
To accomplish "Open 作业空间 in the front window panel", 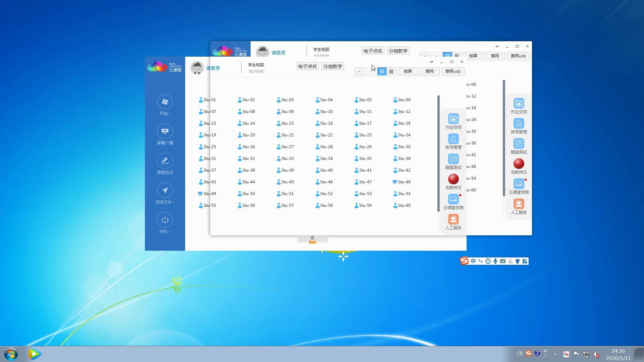I will pos(453,121).
